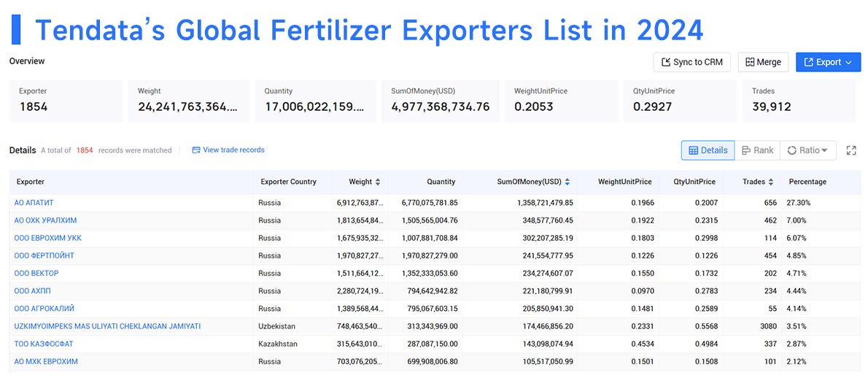
Task: Open exporter АО ОХК УРАЛХИМ link
Action: (45, 220)
